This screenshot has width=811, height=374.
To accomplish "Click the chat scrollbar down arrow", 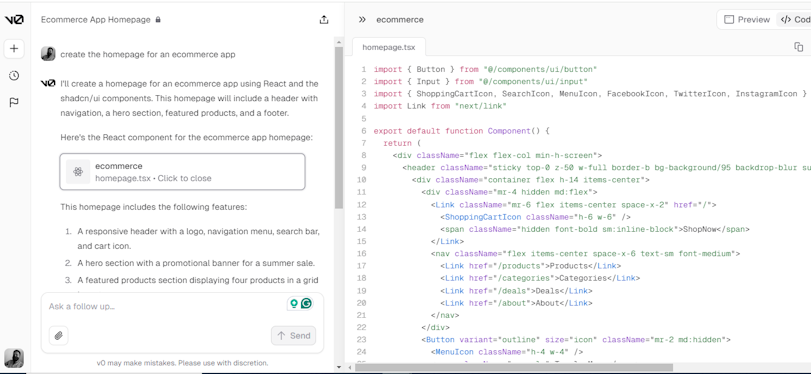I will (339, 367).
